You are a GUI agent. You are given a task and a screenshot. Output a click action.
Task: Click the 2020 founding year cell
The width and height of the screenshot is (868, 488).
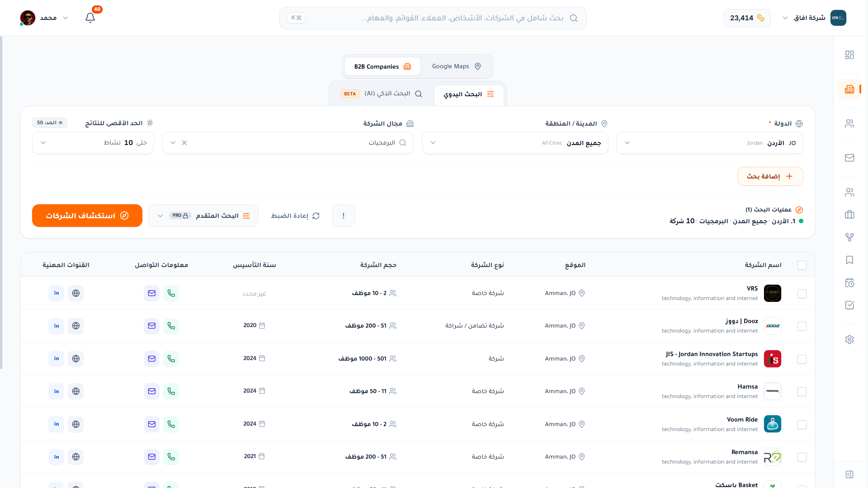pos(254,325)
